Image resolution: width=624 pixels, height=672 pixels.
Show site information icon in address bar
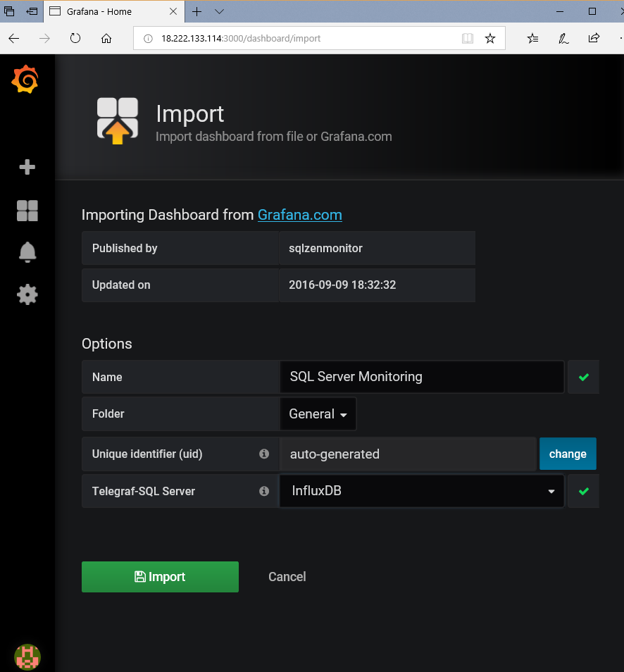148,39
